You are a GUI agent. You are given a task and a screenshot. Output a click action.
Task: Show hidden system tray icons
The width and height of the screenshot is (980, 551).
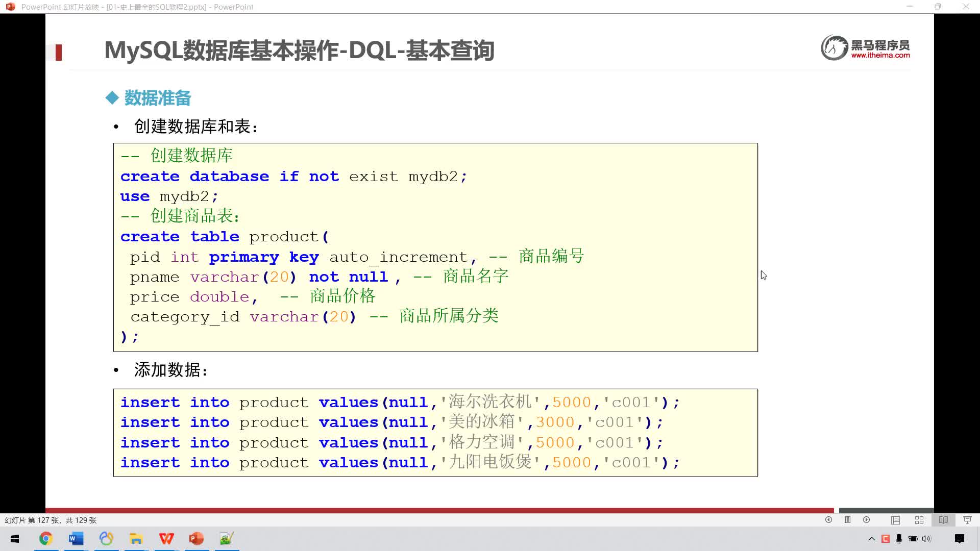click(871, 539)
